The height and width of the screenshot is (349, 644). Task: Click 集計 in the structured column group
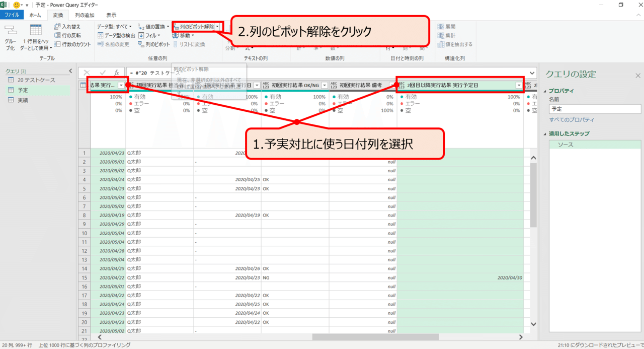pos(446,35)
